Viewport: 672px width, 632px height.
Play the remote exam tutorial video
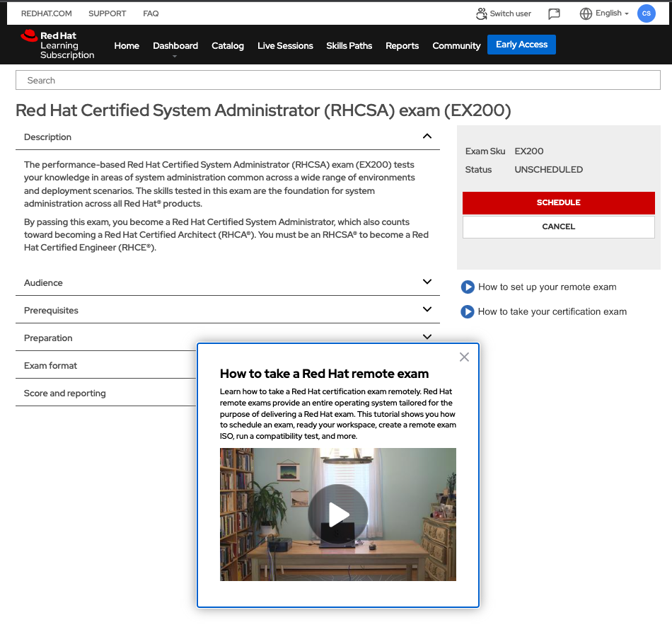pyautogui.click(x=338, y=515)
